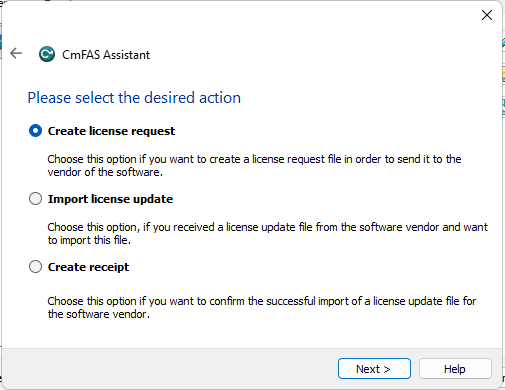
Task: Proceed with the Next > button
Action: tap(374, 369)
